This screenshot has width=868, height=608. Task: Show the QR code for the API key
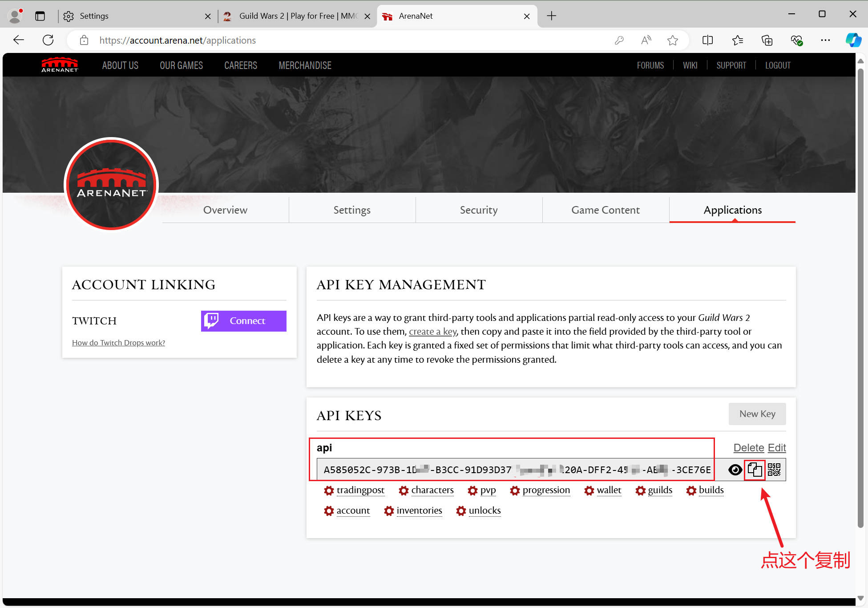774,470
